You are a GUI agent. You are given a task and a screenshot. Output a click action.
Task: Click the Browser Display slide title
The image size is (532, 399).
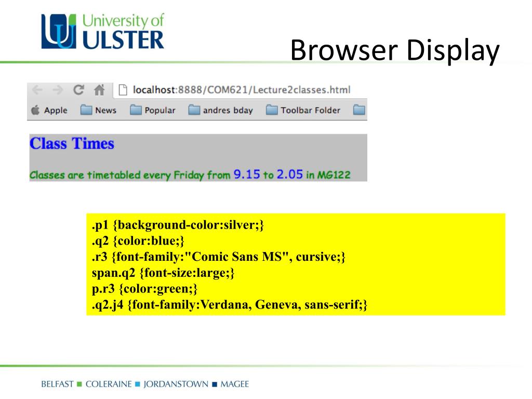tap(395, 50)
